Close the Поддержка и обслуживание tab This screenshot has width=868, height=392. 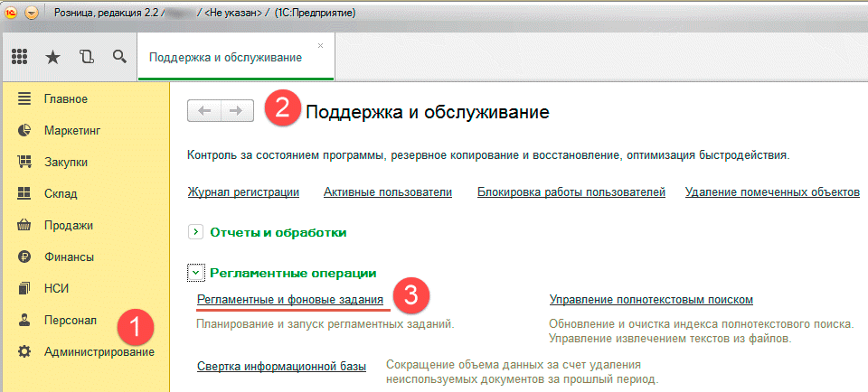(x=320, y=45)
